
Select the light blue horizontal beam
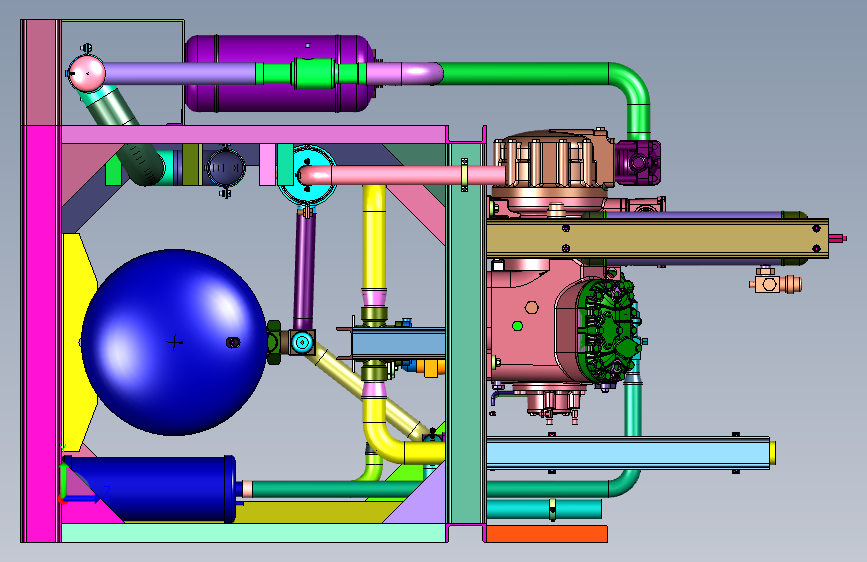(628, 453)
